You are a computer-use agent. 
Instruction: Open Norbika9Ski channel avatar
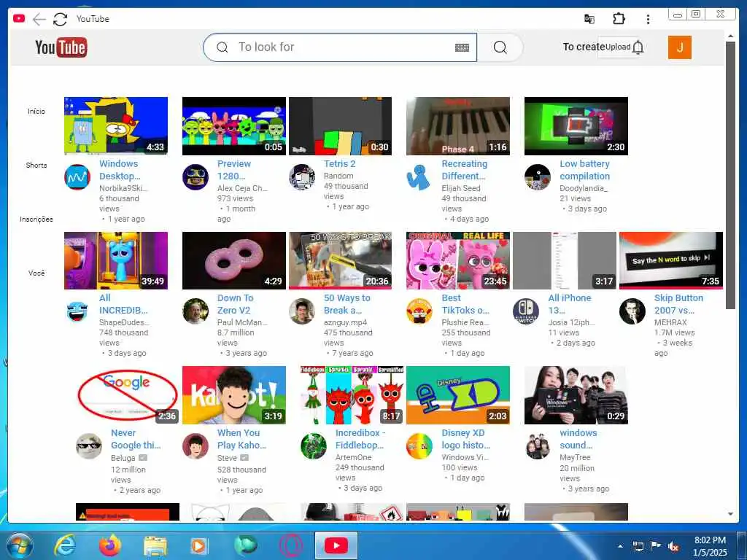[77, 177]
